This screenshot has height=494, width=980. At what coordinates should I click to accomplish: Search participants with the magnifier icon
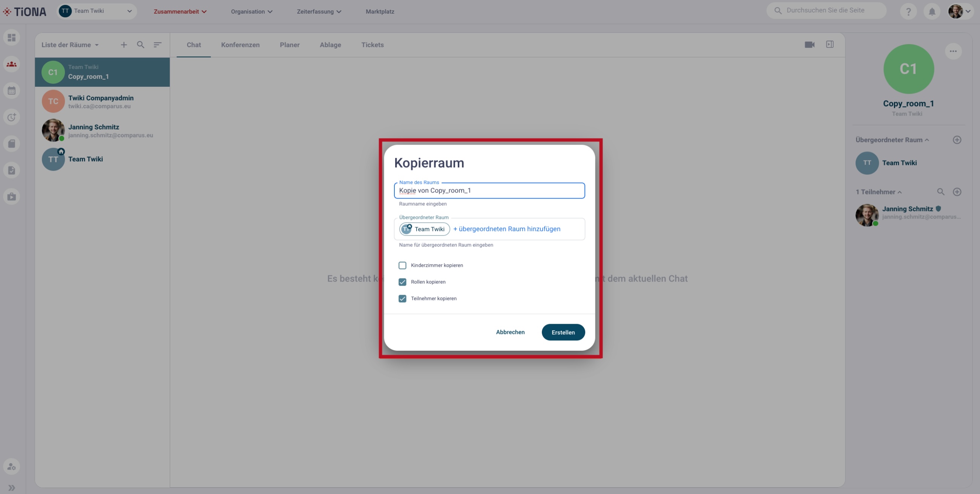pos(941,192)
